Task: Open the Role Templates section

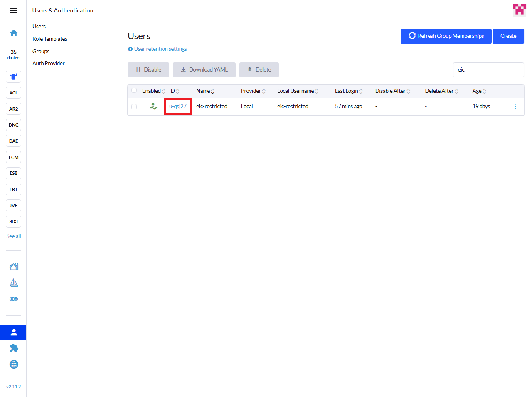Action: (x=49, y=39)
